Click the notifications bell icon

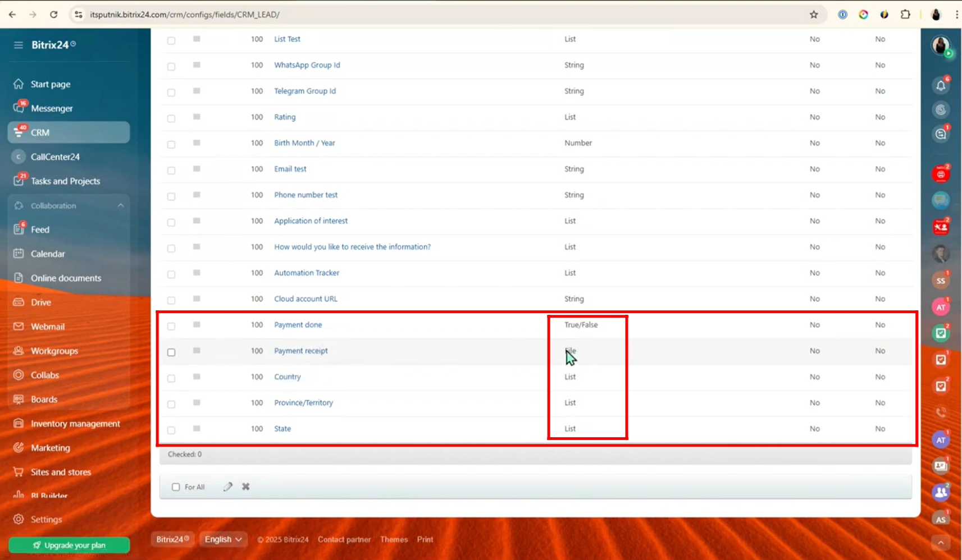coord(941,85)
